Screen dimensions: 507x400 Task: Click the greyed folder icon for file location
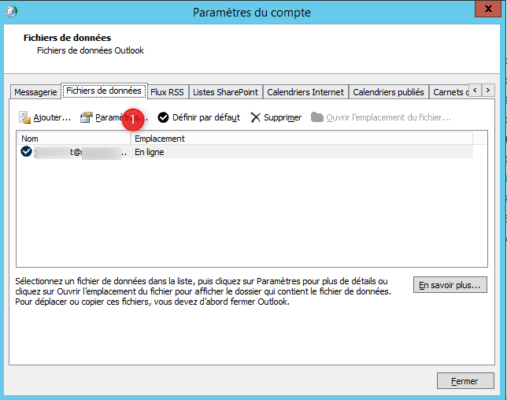click(x=317, y=117)
